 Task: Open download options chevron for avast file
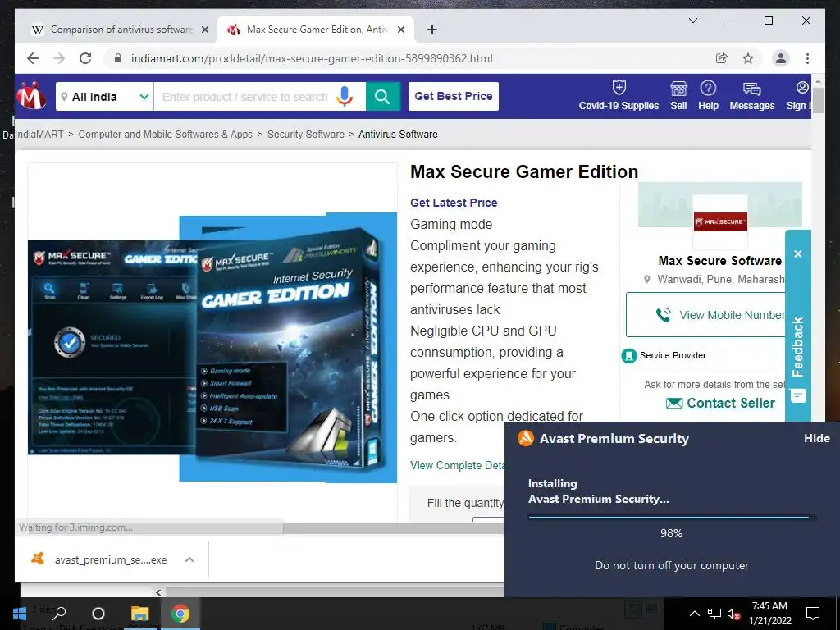(x=189, y=559)
